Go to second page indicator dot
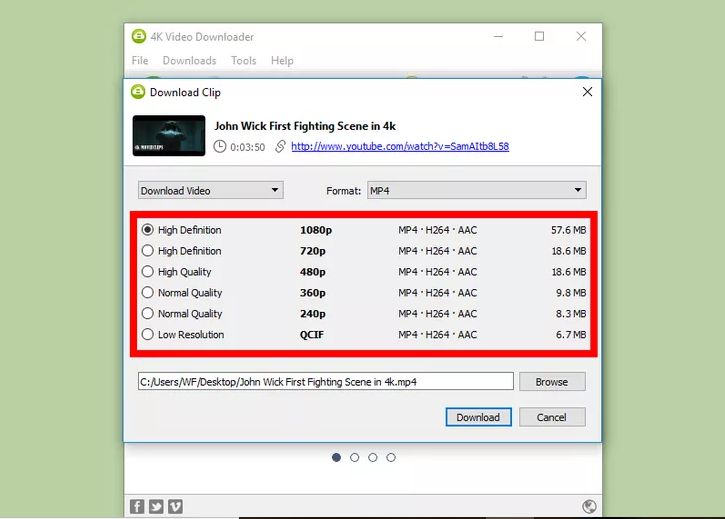The width and height of the screenshot is (725, 519). 354,457
